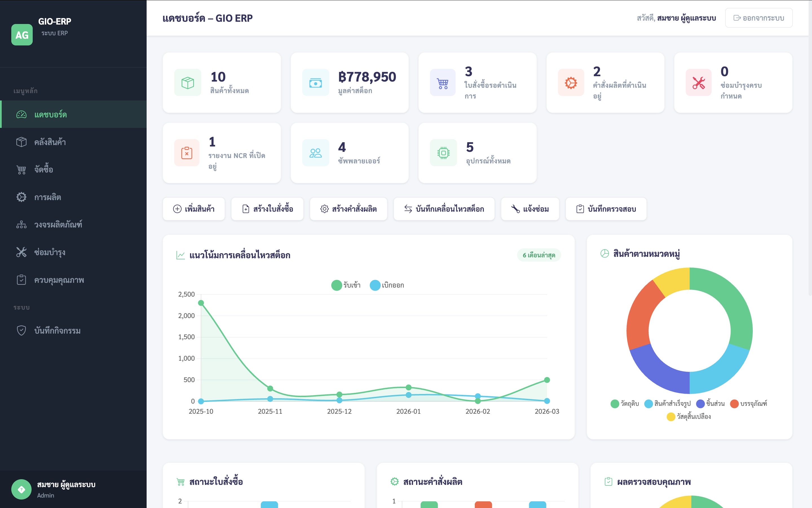Click บันทึกเคลื่อนไหวสต็อก stock movement button

click(444, 209)
